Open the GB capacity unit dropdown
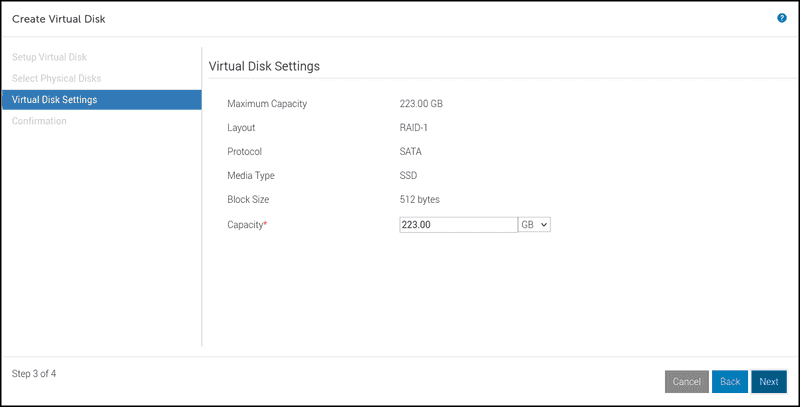The width and height of the screenshot is (800, 407). pyautogui.click(x=535, y=225)
